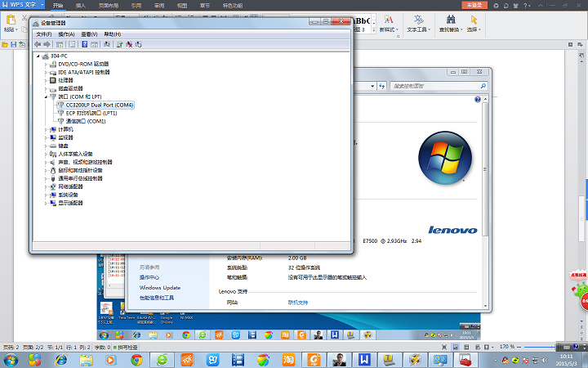588x368 pixels.
Task: Select ECP 打印机端口 (LPT1) device
Action: click(x=91, y=113)
